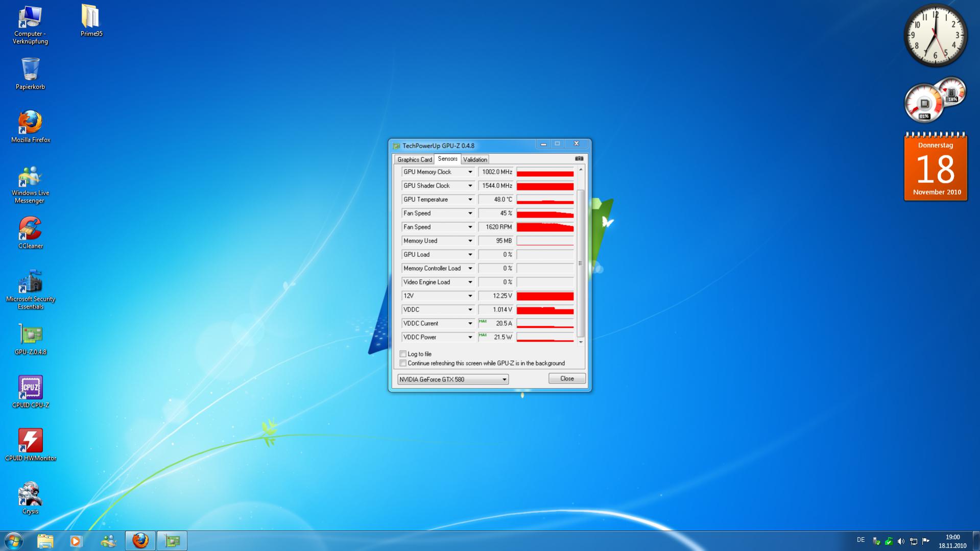Select Mozilla Firefox desktop shortcut
This screenshot has width=980, height=551.
(x=30, y=127)
